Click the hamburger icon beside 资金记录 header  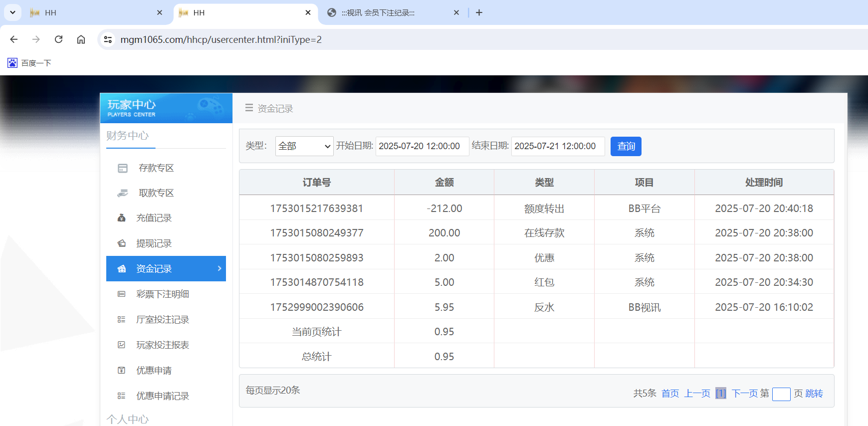[249, 108]
